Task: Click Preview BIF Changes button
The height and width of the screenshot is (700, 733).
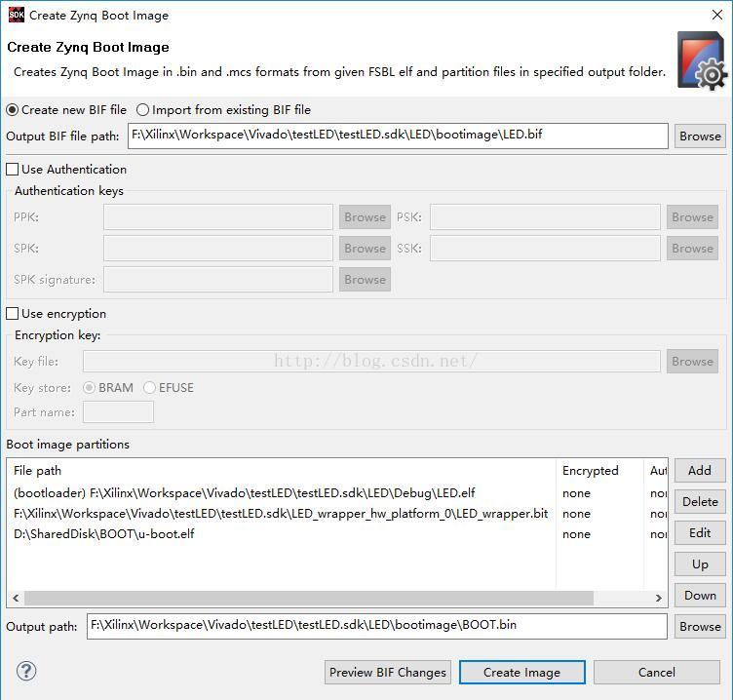Action: pos(388,672)
